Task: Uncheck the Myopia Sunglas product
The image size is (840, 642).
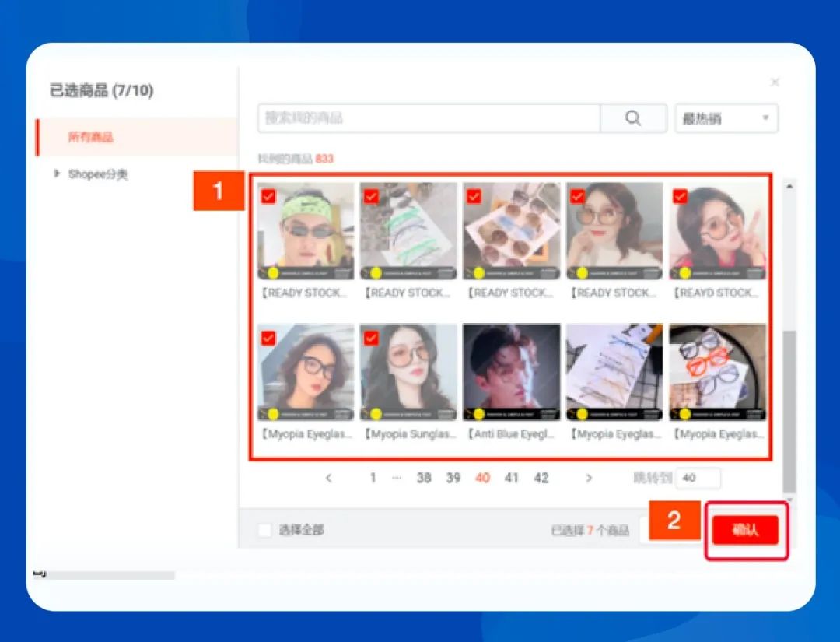Action: [369, 338]
